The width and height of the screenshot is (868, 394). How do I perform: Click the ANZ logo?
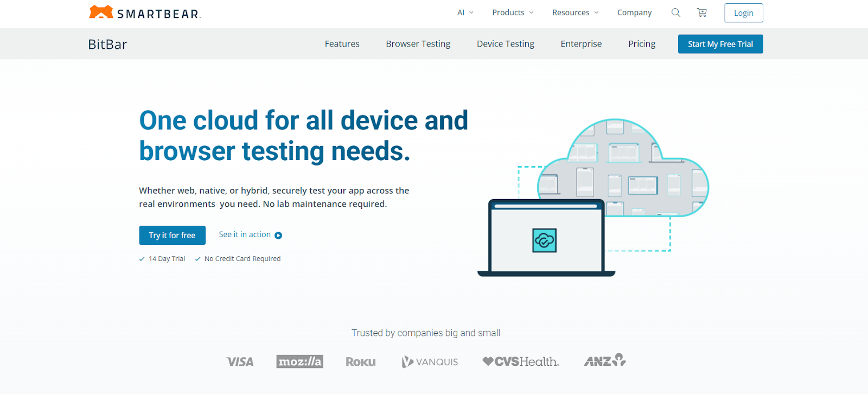click(605, 360)
